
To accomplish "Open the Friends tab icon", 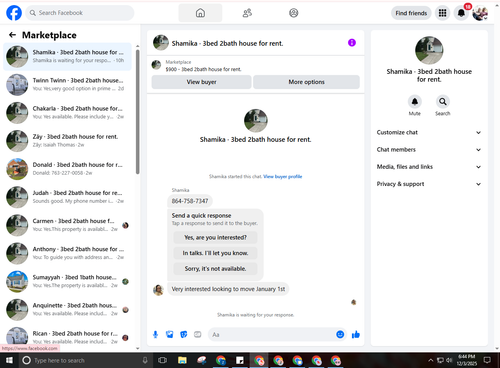I will coord(247,13).
